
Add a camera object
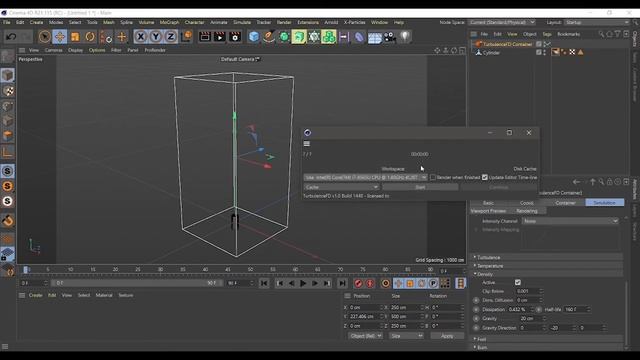point(390,37)
